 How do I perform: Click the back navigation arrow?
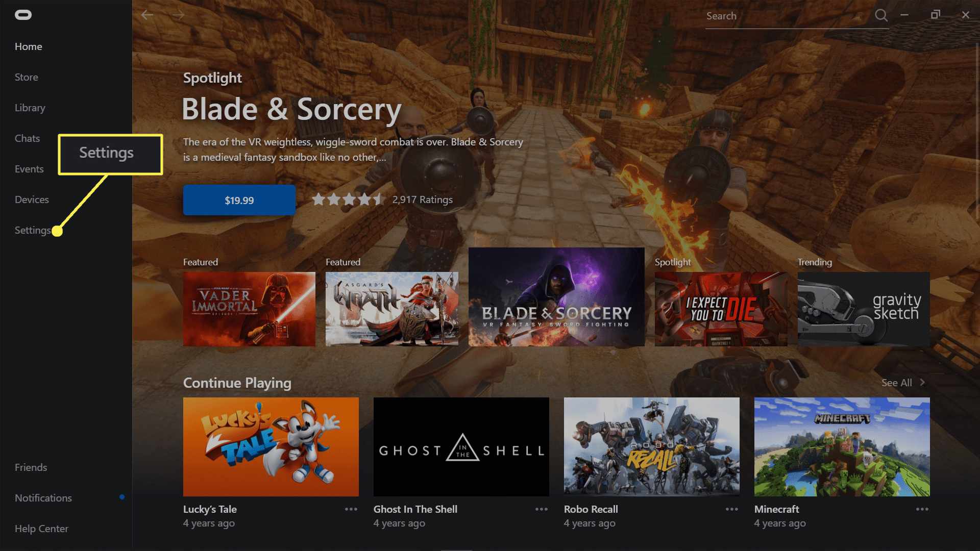148,15
